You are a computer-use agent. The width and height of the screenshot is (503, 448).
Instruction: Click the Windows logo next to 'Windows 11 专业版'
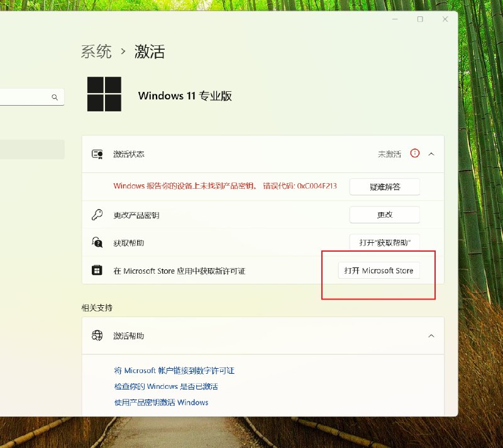104,92
